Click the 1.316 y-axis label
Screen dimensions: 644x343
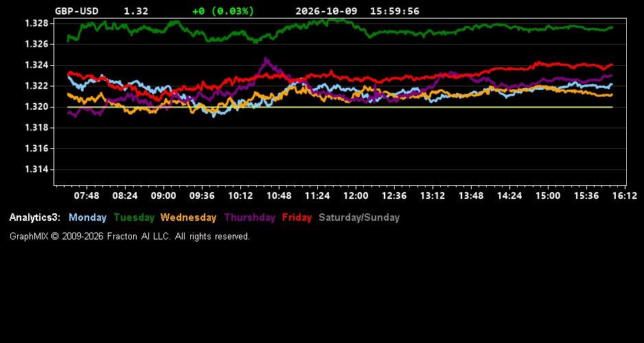(37, 149)
